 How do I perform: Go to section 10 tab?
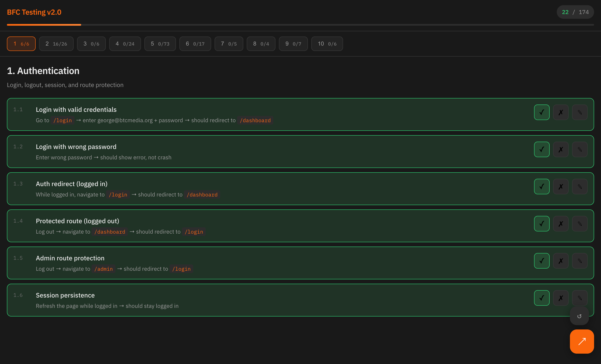pyautogui.click(x=327, y=44)
